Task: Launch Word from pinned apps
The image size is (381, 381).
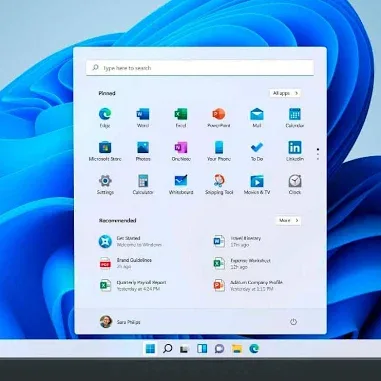Action: (x=143, y=117)
